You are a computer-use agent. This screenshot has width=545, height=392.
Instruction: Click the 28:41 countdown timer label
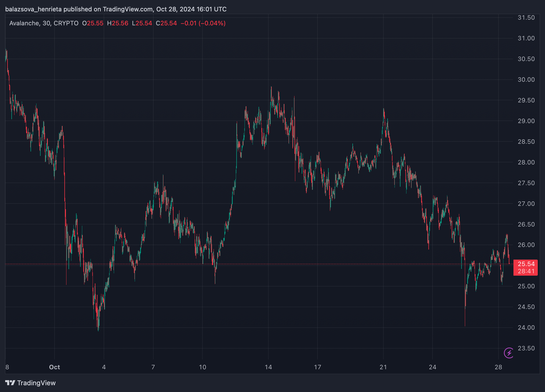click(526, 271)
